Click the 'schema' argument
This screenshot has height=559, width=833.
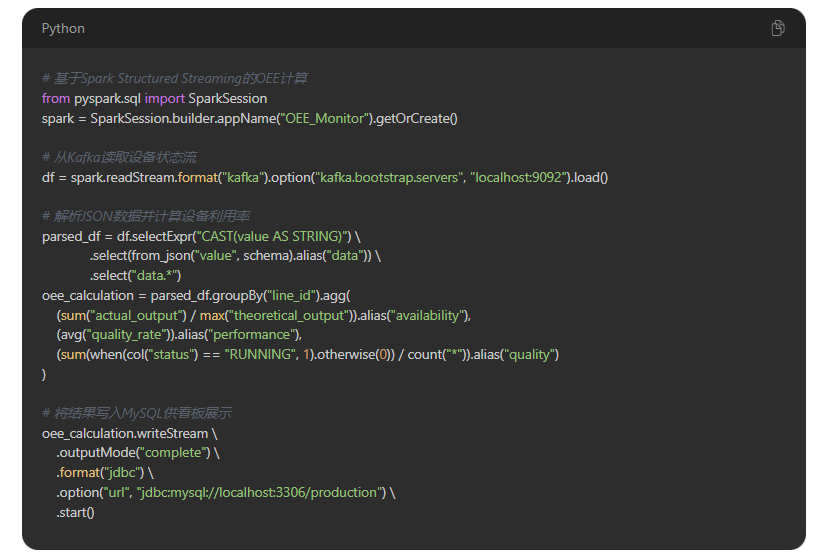(x=266, y=256)
